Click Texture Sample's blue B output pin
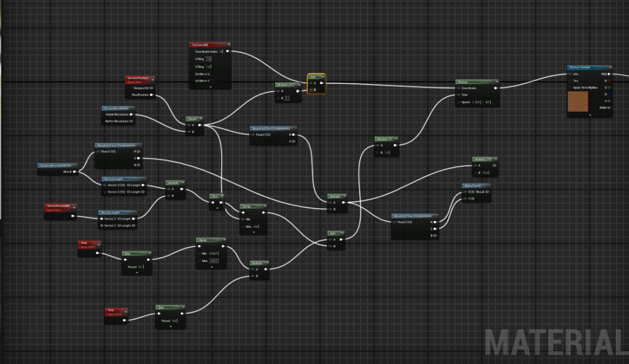 coord(609,94)
